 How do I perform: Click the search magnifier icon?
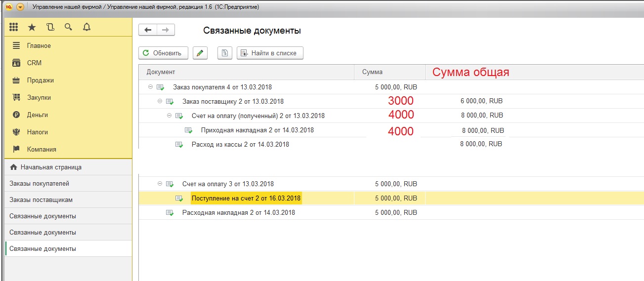(68, 27)
